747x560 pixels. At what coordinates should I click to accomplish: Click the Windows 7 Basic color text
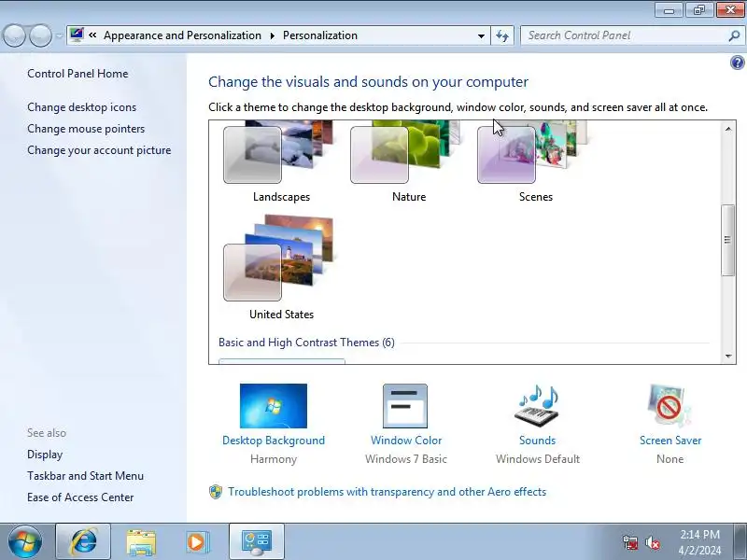[406, 459]
